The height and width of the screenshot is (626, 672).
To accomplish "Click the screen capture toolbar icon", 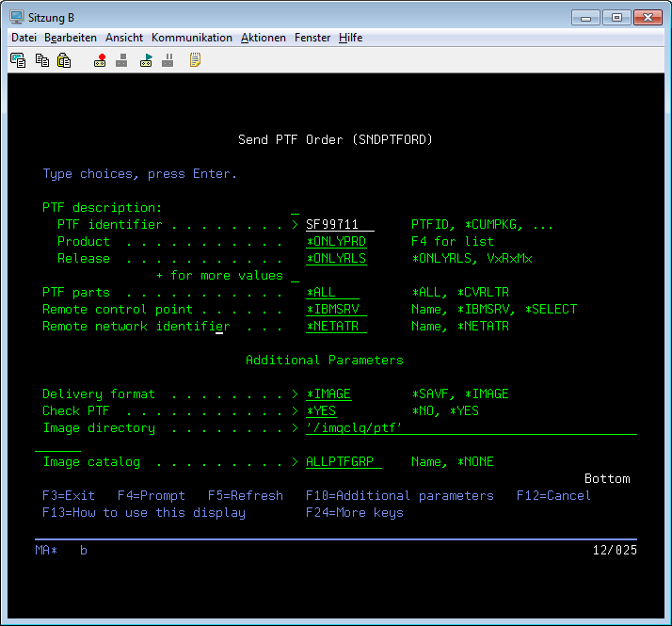I will [18, 60].
